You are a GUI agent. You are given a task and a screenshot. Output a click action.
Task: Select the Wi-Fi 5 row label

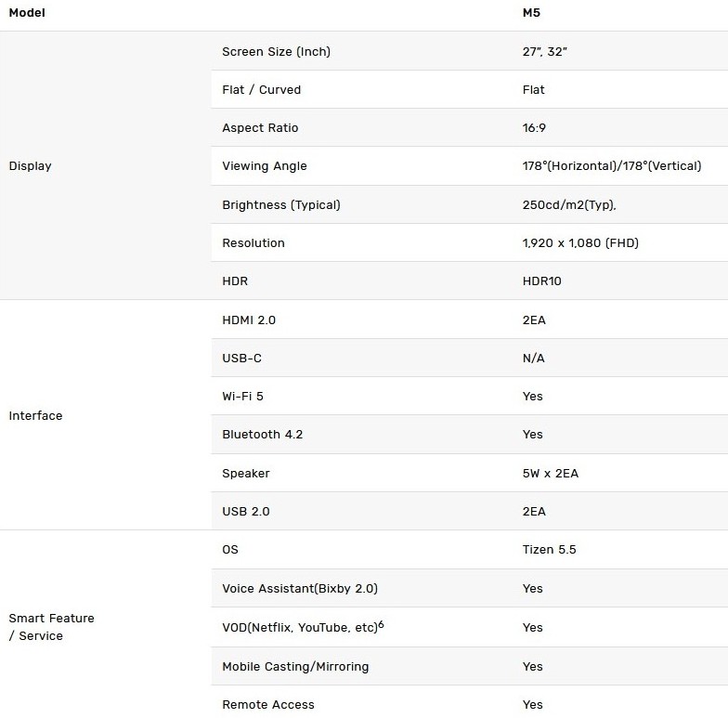coord(242,397)
